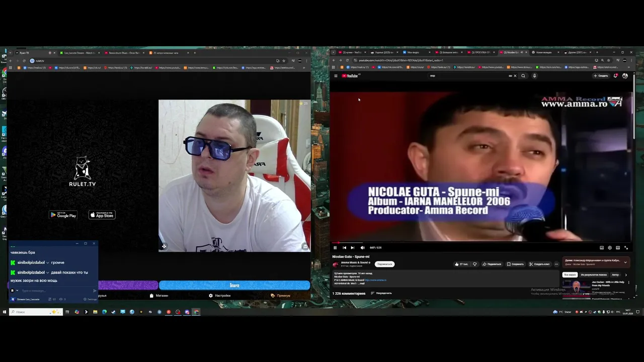Click the YouTube search magnifier button

coord(523,76)
